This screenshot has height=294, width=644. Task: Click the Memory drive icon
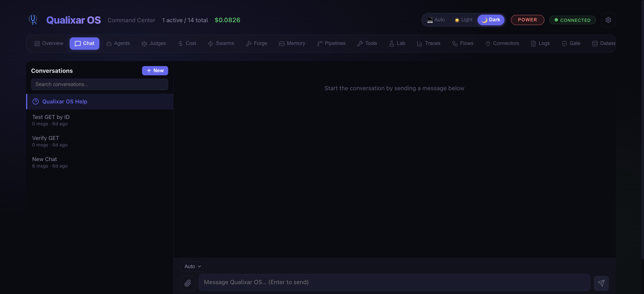click(x=282, y=44)
